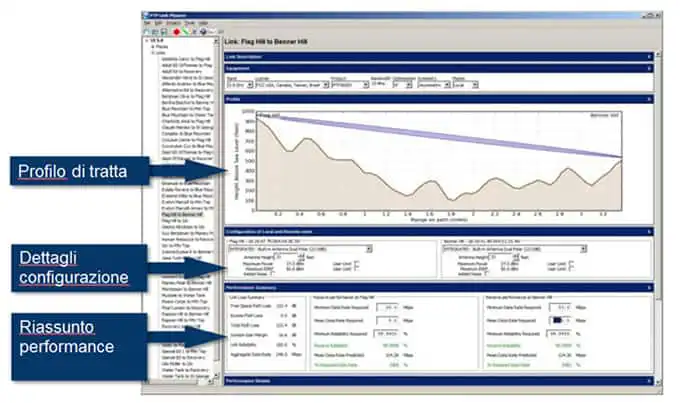This screenshot has width=680, height=403.
Task: Toggle Bonner Hill Maximum Power User Limit checkbox
Action: (x=571, y=263)
